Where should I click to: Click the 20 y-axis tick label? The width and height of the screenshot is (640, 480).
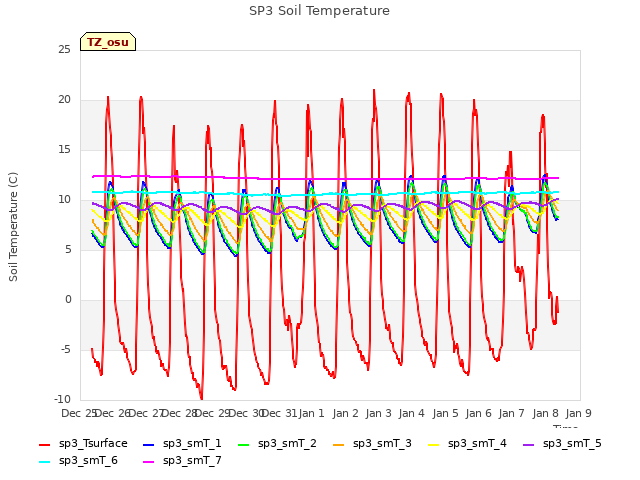[x=64, y=100]
